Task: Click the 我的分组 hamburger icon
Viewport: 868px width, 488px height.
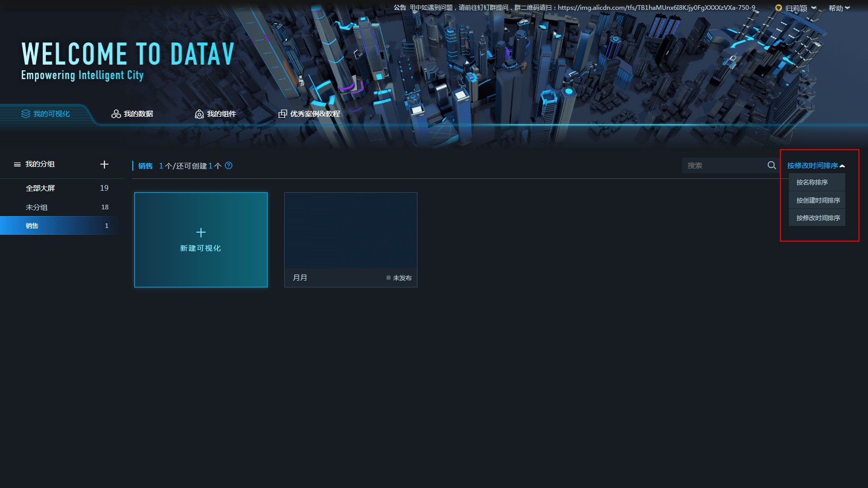Action: point(17,164)
